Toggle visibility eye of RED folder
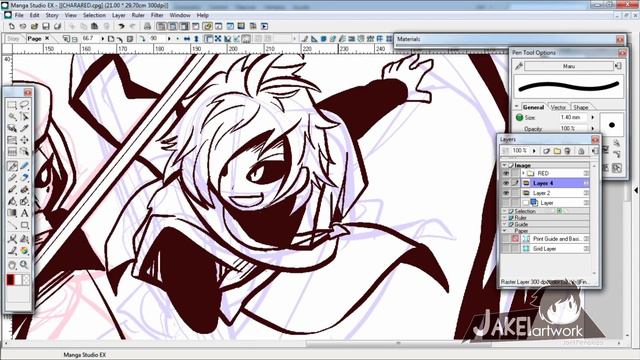 tap(506, 173)
